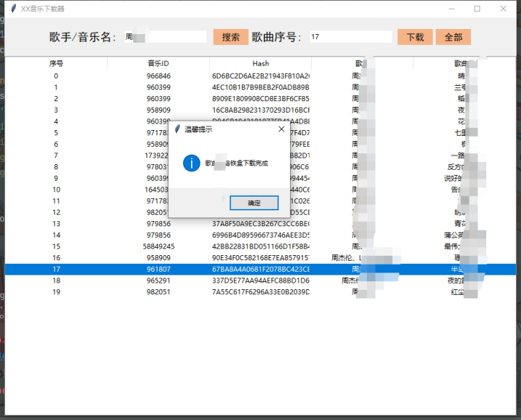Viewport: 521px width, 420px height.
Task: Click sequence number 9 in the list
Action: click(56, 179)
